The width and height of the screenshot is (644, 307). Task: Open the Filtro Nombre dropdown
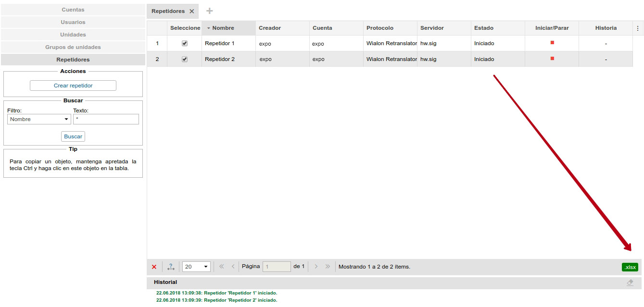39,119
